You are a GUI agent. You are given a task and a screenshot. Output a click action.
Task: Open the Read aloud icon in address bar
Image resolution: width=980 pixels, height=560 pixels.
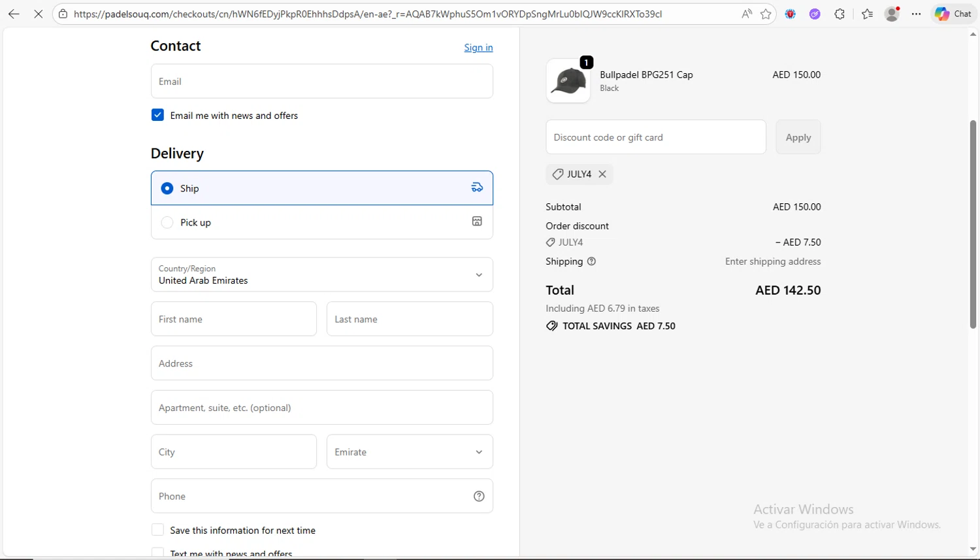tap(747, 14)
